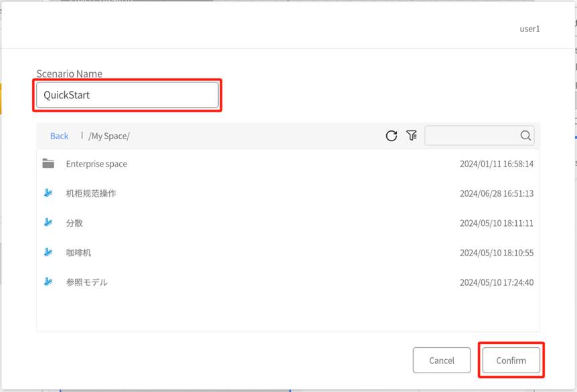
Task: Click the Enterprise space folder icon
Action: tap(48, 164)
